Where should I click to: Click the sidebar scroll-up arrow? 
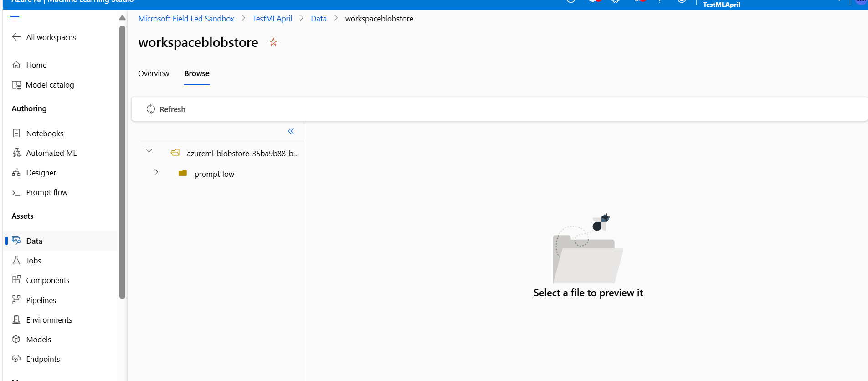click(x=122, y=18)
